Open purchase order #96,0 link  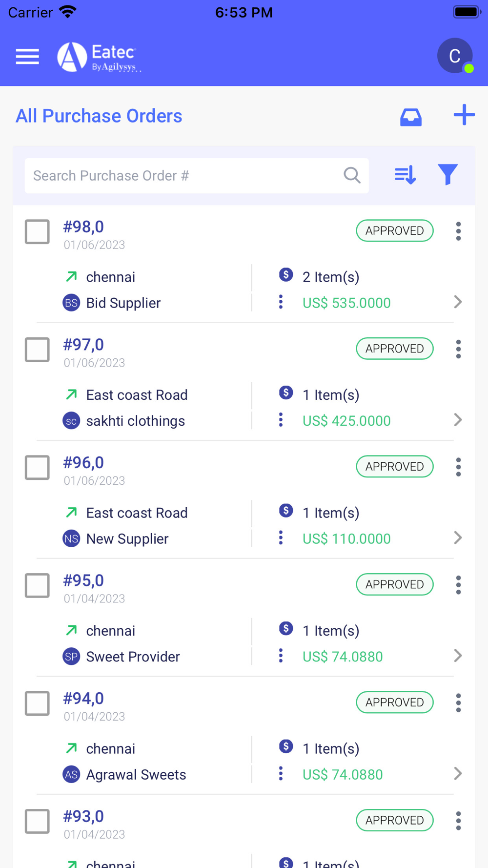point(83,463)
